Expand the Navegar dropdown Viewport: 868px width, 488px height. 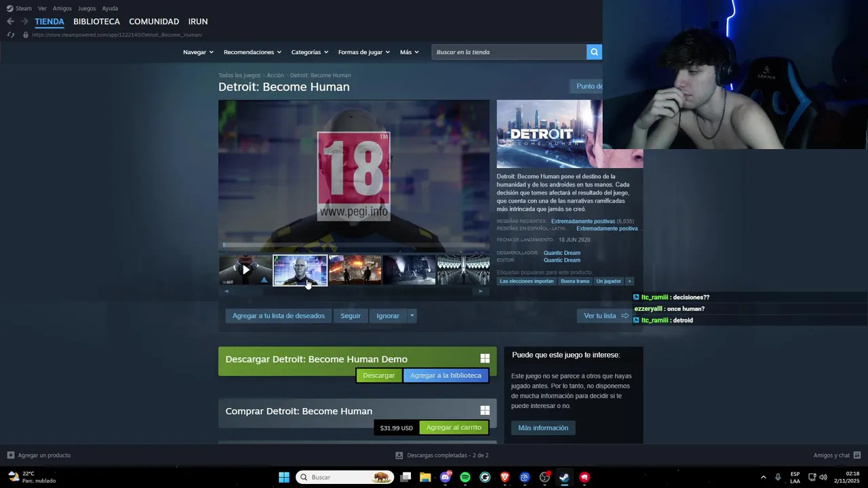198,52
